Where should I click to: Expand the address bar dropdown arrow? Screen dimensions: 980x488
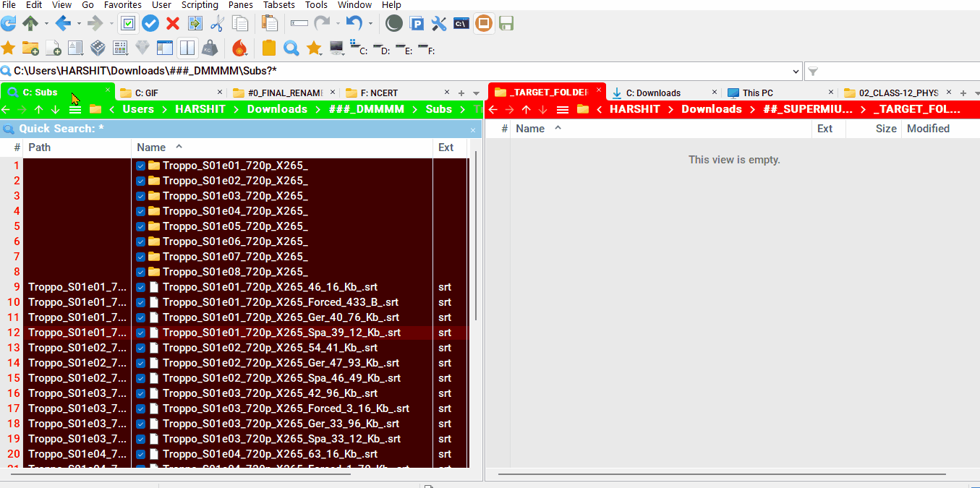pyautogui.click(x=796, y=72)
